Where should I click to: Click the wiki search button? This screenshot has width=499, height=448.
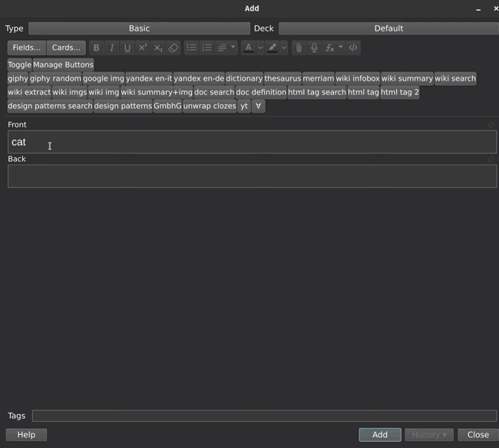click(x=455, y=78)
